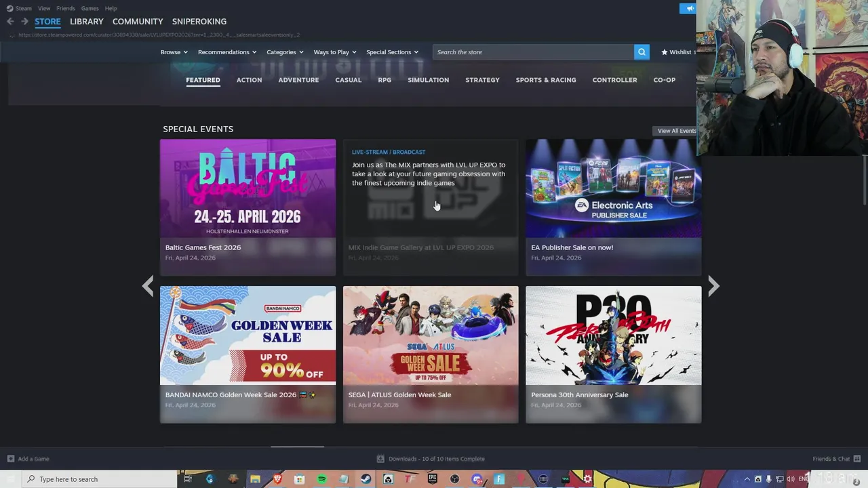Open BANDAI NAMCO Golden Week Sale card
This screenshot has width=868, height=488.
(248, 354)
